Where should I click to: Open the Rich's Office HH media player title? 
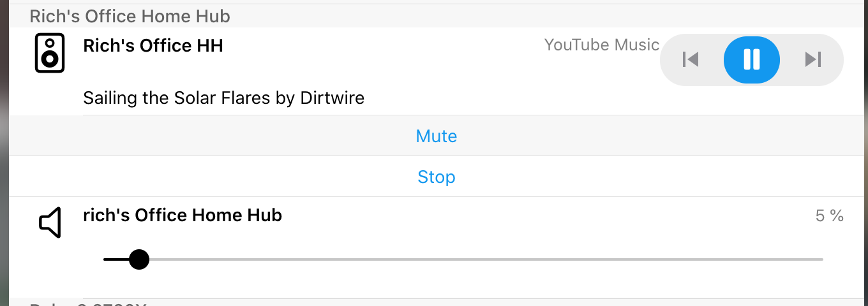pos(153,46)
